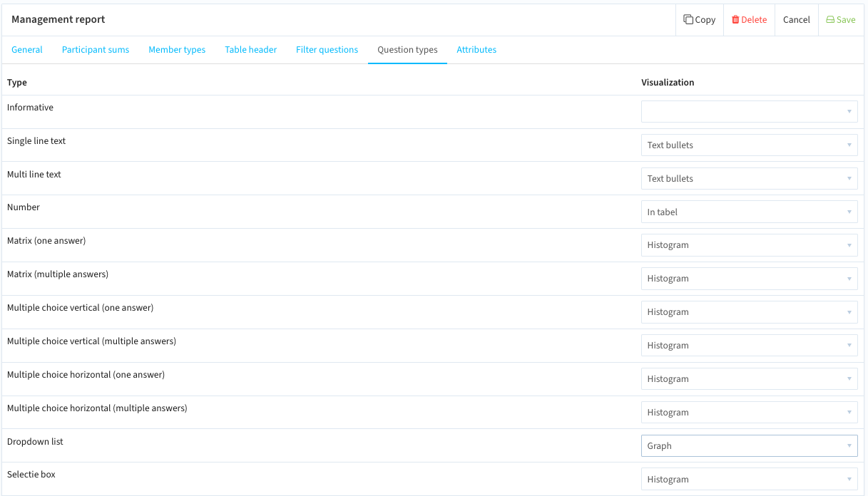The image size is (868, 496).
Task: Change visualization for Matrix (multiple answers)
Action: [x=749, y=279]
